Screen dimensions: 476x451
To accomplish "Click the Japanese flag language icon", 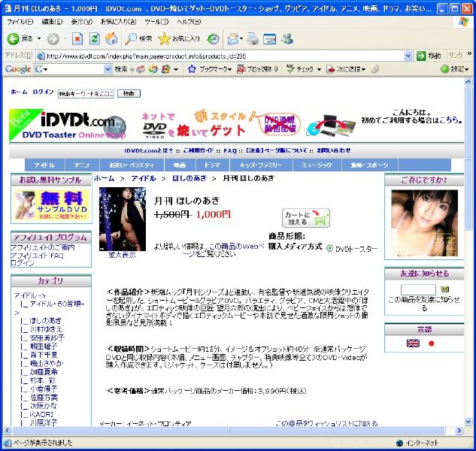I will click(432, 344).
